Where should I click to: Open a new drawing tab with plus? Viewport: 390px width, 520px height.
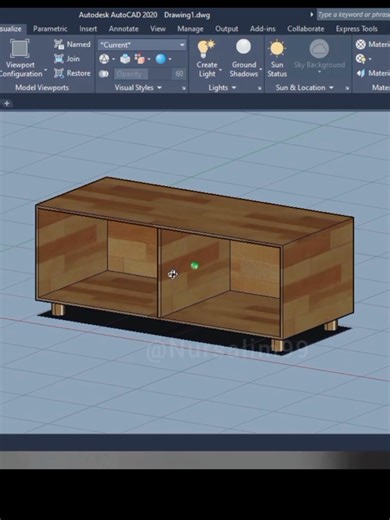click(x=7, y=103)
